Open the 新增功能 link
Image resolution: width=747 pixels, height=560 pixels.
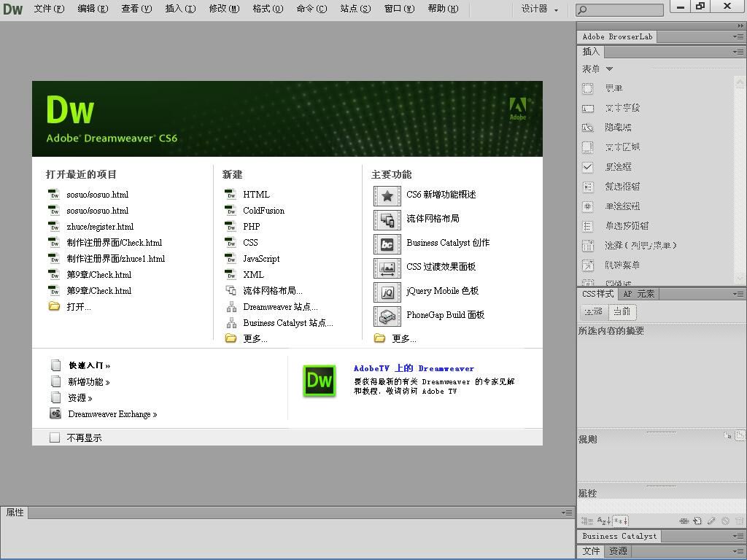click(89, 382)
